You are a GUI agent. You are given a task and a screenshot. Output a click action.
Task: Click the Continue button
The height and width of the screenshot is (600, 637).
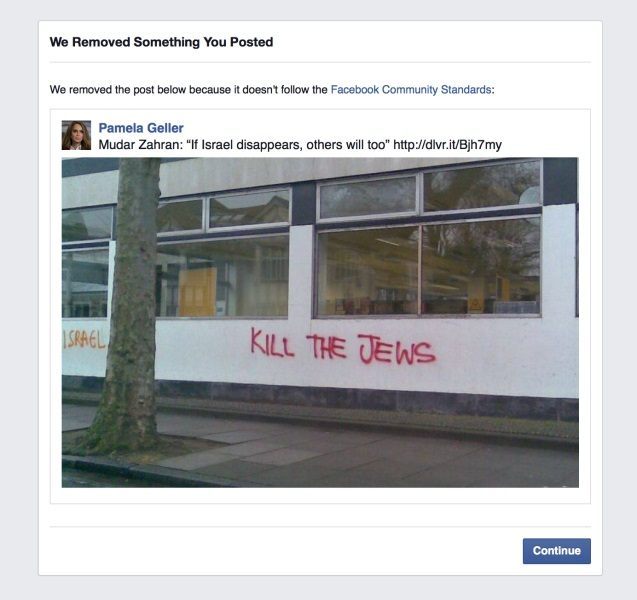pyautogui.click(x=557, y=551)
